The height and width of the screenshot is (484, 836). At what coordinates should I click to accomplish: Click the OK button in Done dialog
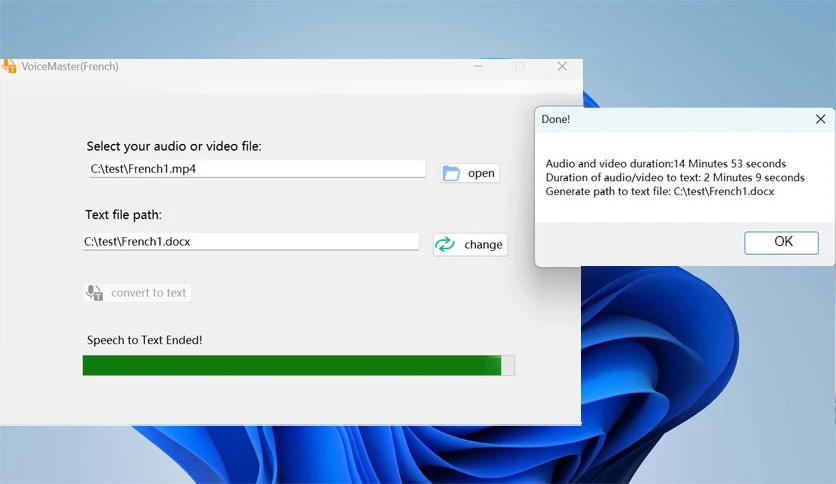tap(781, 243)
